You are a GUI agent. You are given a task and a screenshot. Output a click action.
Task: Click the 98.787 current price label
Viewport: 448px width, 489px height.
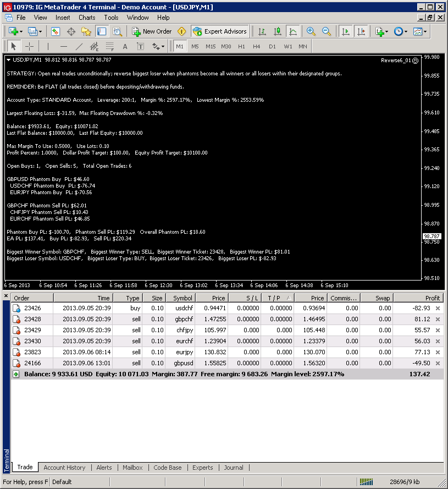click(432, 237)
